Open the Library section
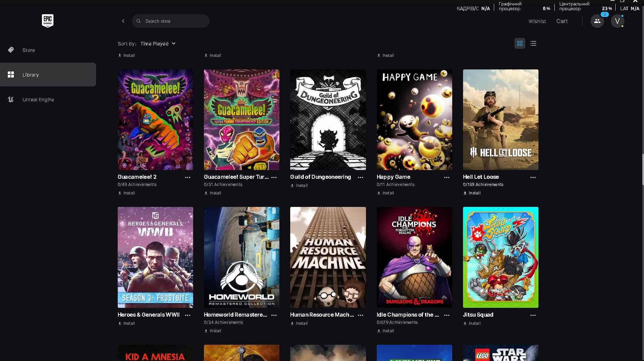This screenshot has width=644, height=361. coord(48,75)
